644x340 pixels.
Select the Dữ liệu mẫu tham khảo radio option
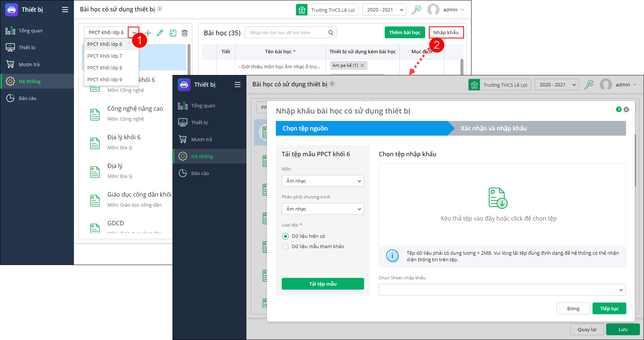pyautogui.click(x=285, y=247)
